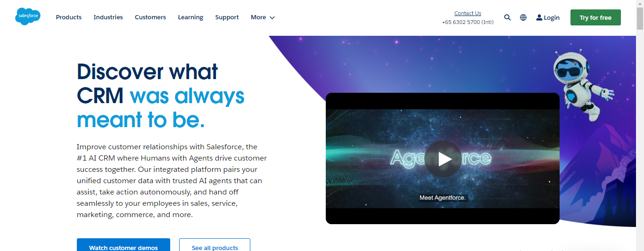Open the Support menu
This screenshot has width=644, height=251.
227,17
